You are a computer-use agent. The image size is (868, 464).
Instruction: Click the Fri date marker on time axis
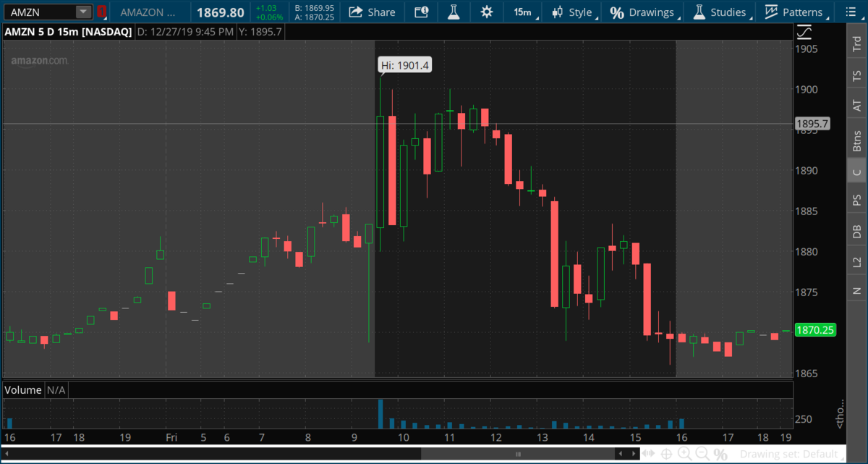tap(171, 438)
